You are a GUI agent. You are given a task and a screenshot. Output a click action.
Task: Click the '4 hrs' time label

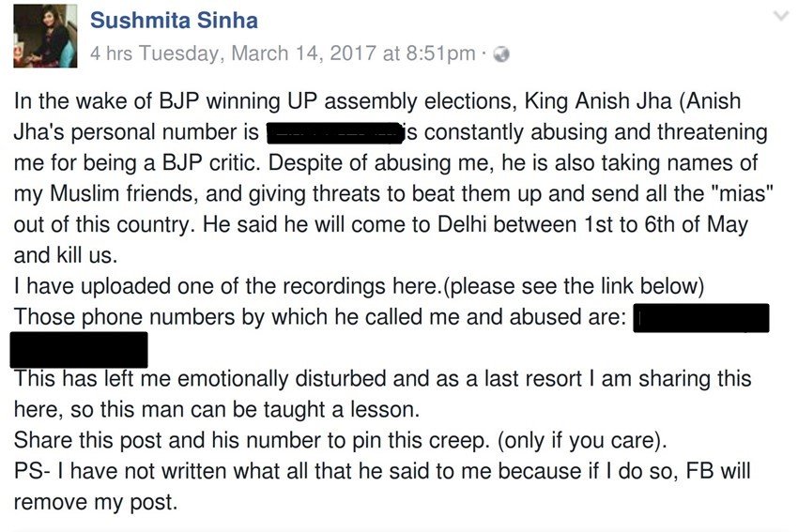coord(112,53)
